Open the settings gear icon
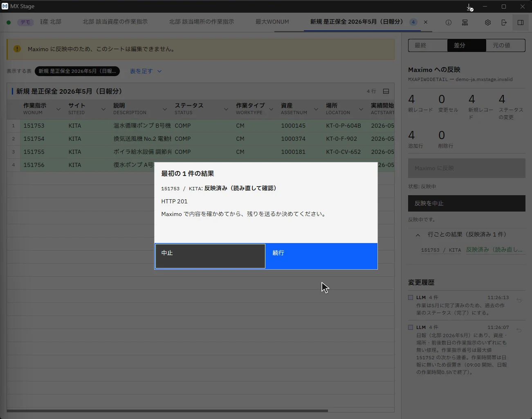532x419 pixels. pos(488,23)
